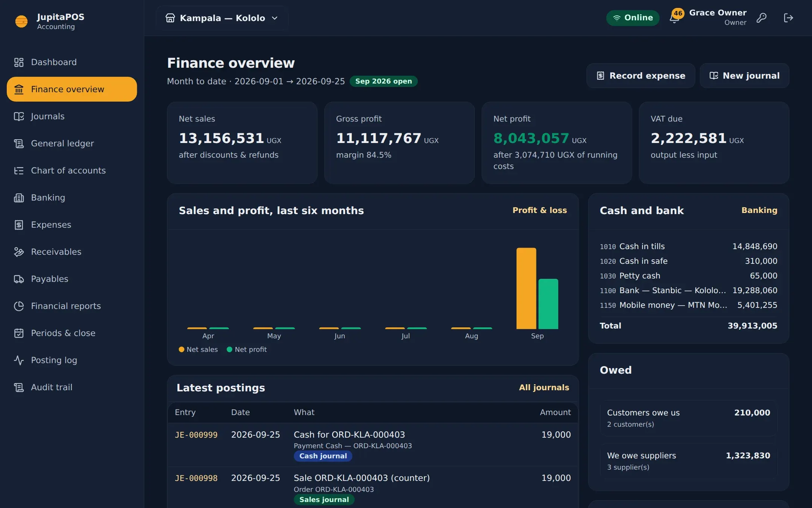812x508 pixels.
Task: Select Finance overview in the sidebar
Action: point(72,89)
